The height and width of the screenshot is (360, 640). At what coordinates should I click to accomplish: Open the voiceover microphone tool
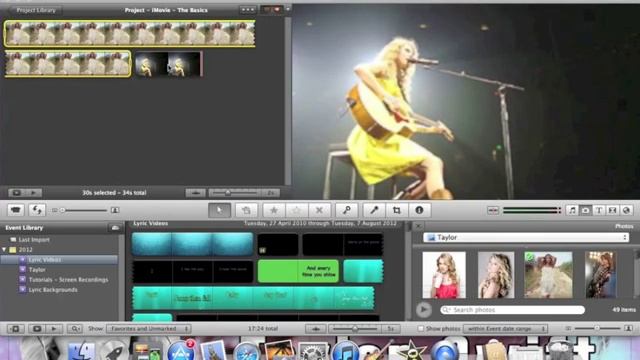pos(374,210)
